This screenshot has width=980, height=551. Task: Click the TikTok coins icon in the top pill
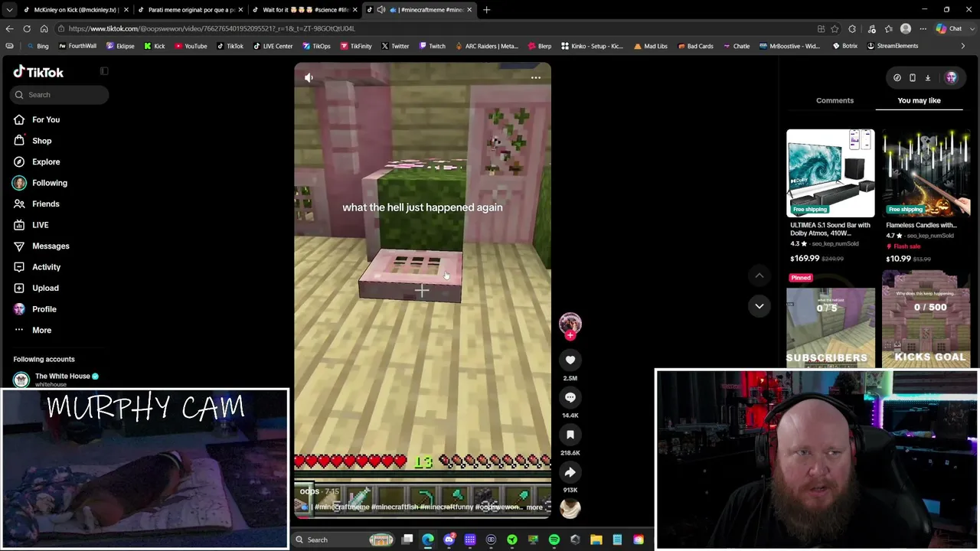(897, 77)
